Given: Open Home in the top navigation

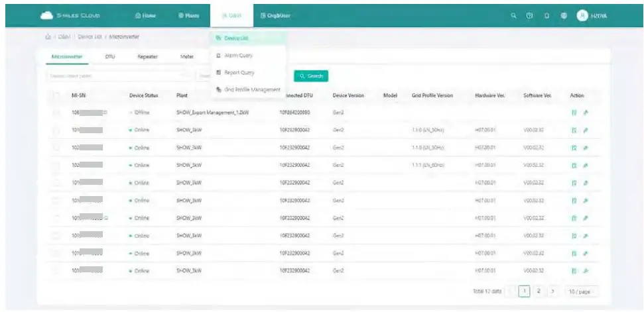Looking at the screenshot, I should point(145,16).
